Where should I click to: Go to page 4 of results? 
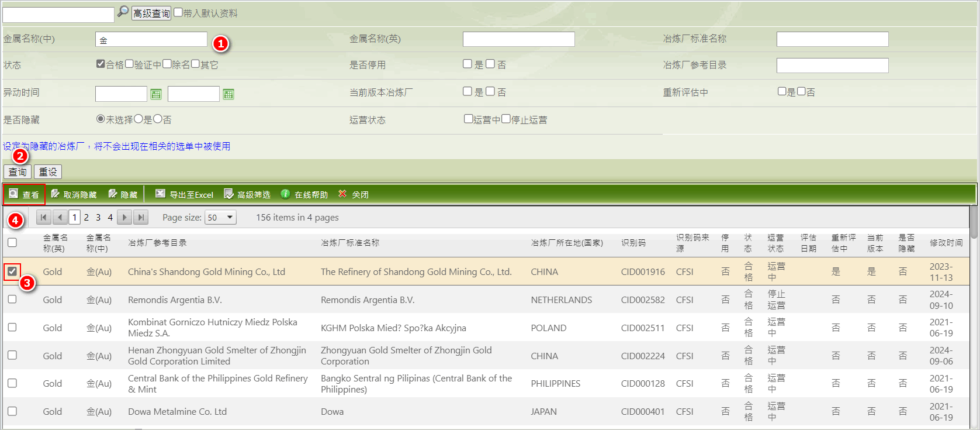(x=110, y=218)
